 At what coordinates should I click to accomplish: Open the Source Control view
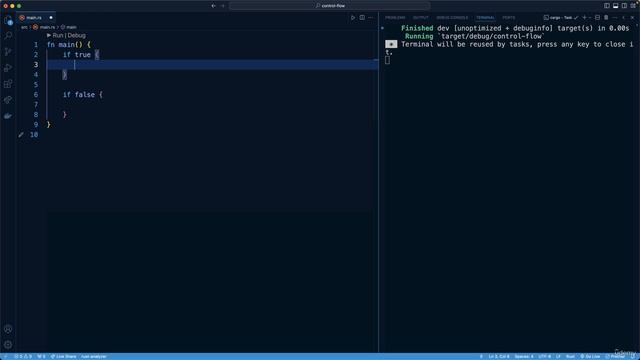8,52
